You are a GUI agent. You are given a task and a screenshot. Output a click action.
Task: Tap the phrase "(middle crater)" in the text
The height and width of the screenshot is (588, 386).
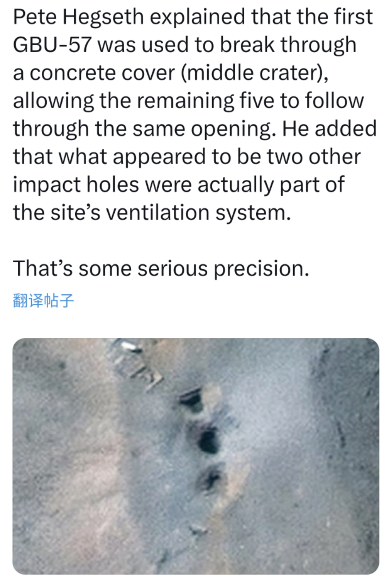(254, 73)
